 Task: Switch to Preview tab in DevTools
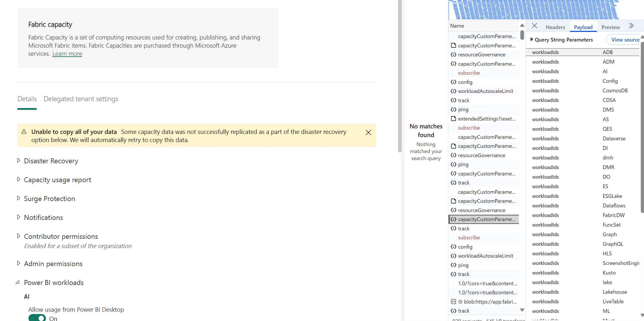tap(610, 27)
